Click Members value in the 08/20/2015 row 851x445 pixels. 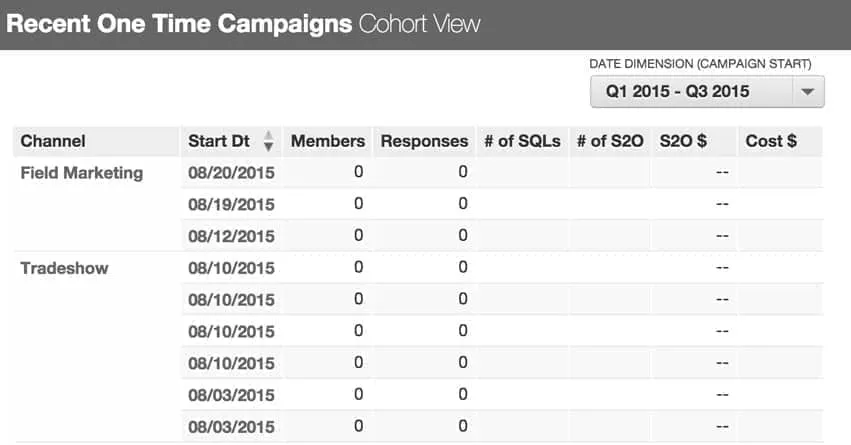[x=358, y=173]
